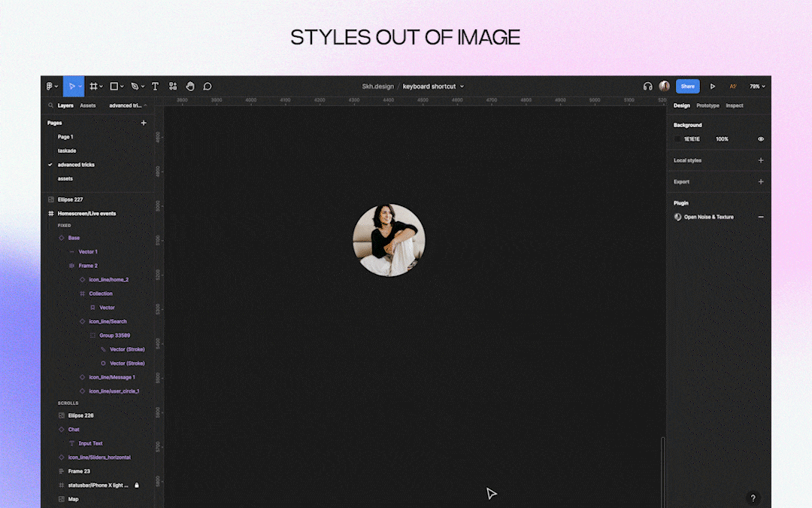Switch to the Prototype tab

pos(707,106)
